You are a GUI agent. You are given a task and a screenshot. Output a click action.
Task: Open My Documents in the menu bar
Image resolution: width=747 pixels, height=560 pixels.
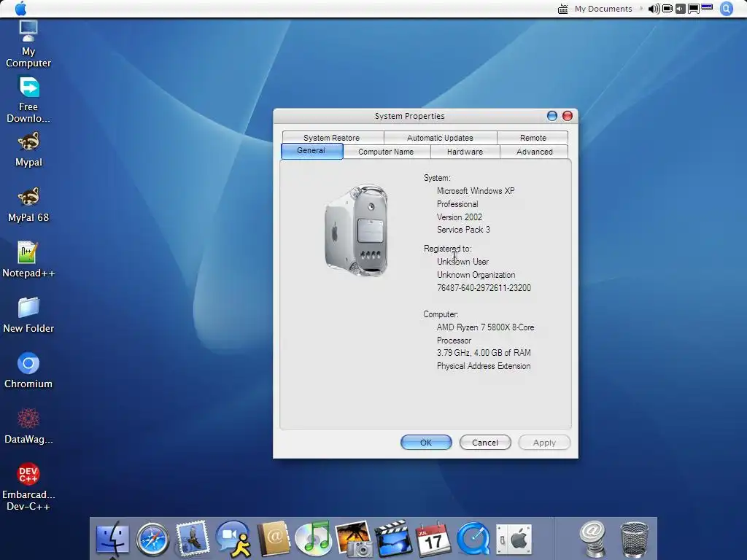[603, 9]
